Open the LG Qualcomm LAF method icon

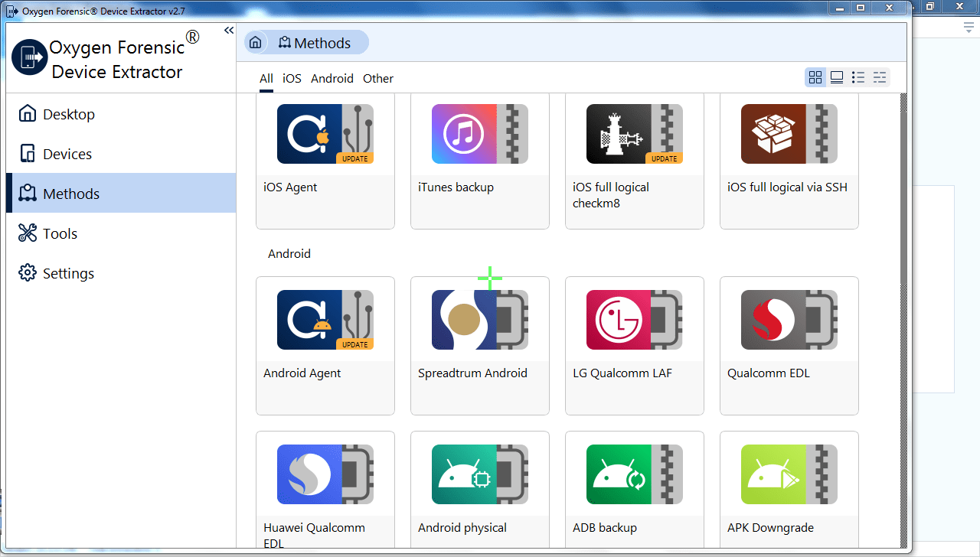(x=635, y=320)
